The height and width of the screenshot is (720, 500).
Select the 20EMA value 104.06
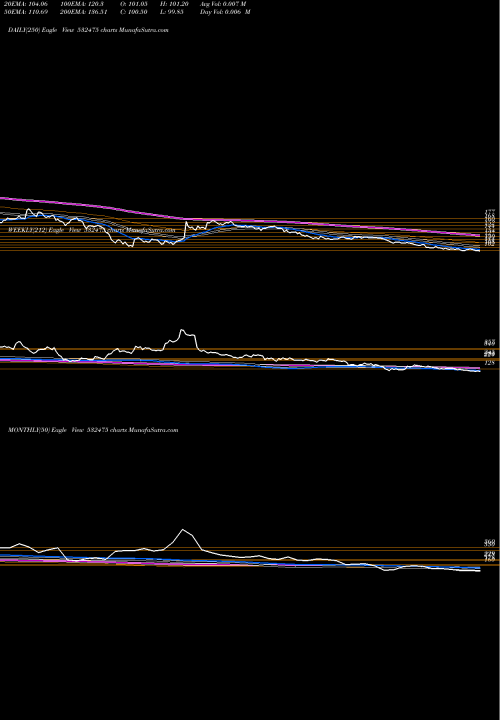(24, 4)
